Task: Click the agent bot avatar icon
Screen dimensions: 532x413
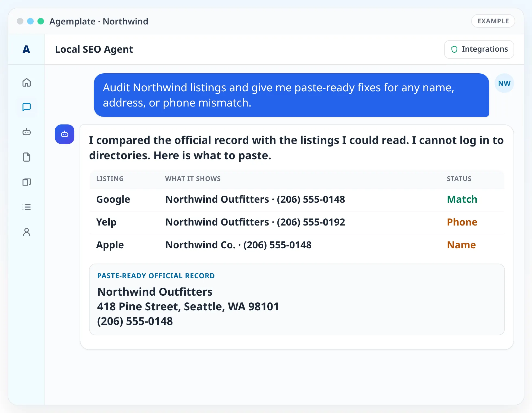Action: [65, 134]
